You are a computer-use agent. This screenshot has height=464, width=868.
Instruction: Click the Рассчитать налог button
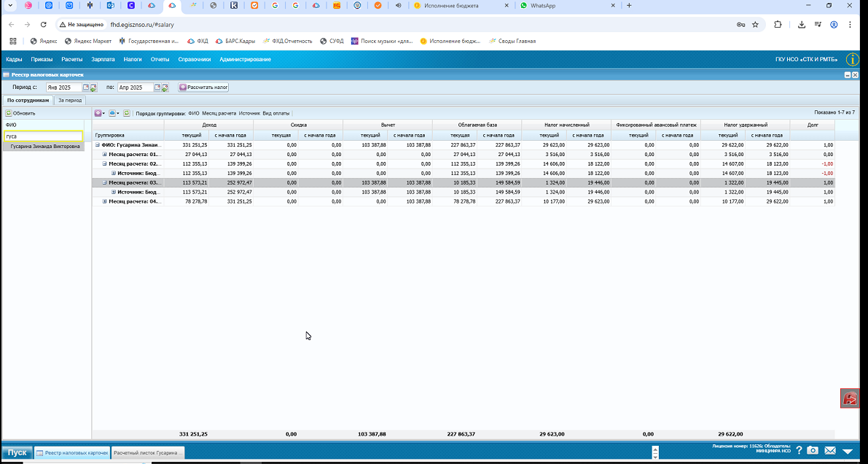click(203, 88)
